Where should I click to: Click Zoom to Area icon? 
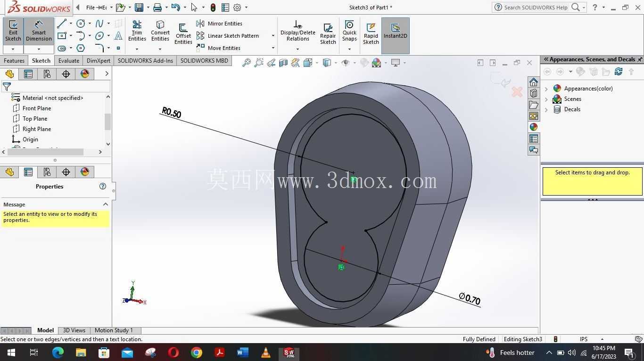point(258,63)
